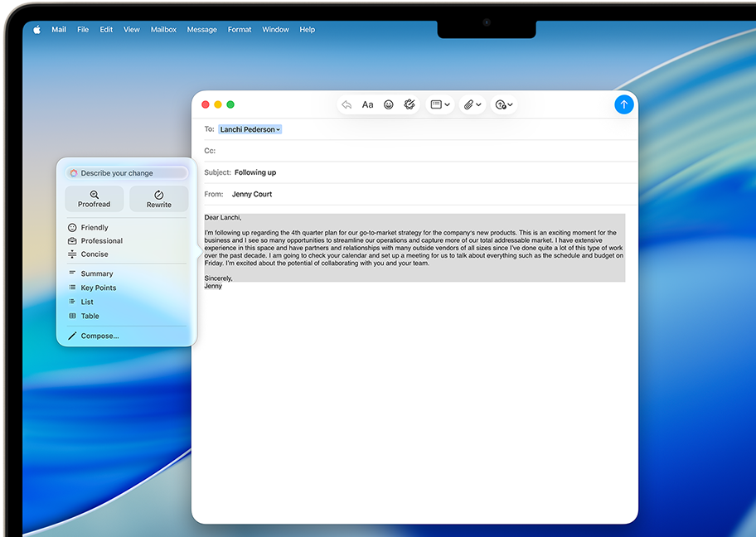
Task: Open the Message menu
Action: click(201, 29)
